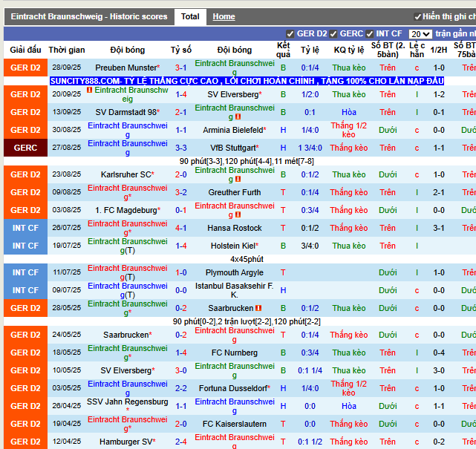Toggle the GERC checkbox
Image resolution: width=476 pixels, height=449 pixels.
(x=333, y=34)
